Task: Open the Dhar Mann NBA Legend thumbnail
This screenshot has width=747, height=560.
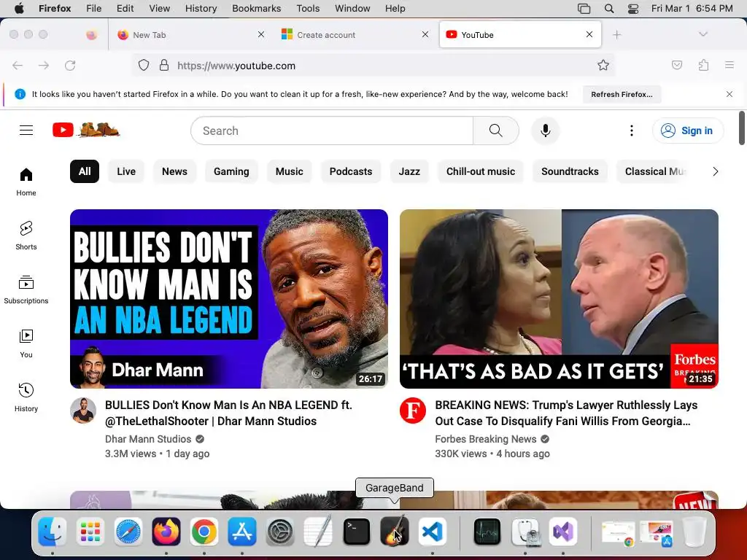Action: [228, 298]
